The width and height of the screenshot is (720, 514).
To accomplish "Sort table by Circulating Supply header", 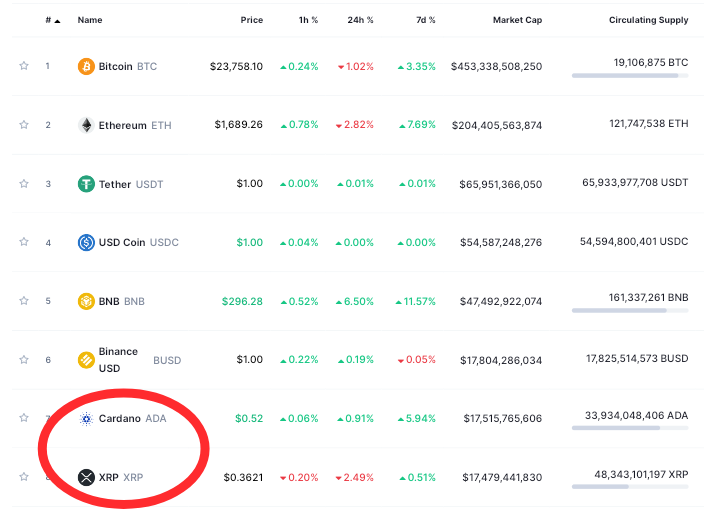I will click(648, 20).
